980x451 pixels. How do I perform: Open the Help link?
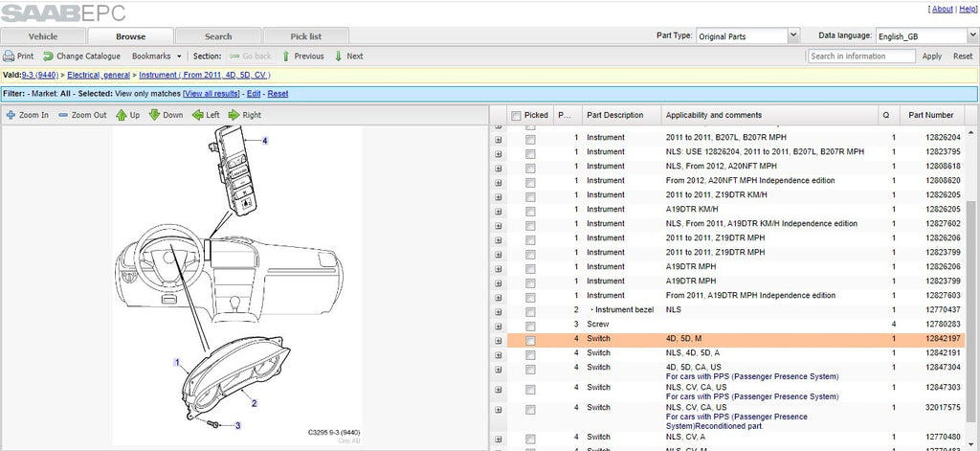pyautogui.click(x=967, y=10)
